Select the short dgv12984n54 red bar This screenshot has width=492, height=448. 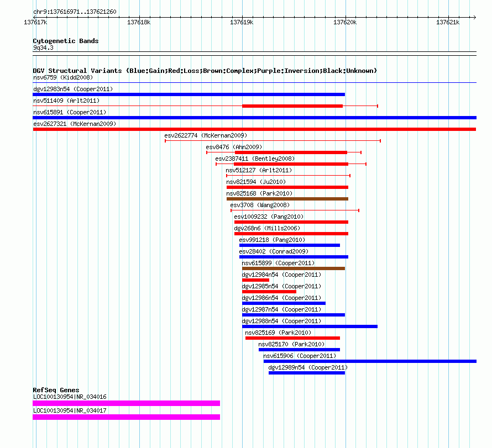(x=256, y=280)
